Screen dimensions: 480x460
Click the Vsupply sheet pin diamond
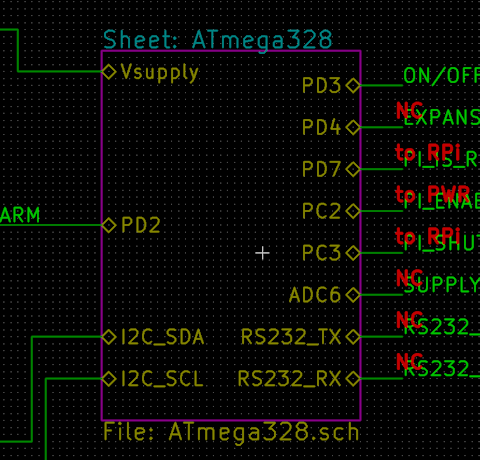click(x=109, y=72)
